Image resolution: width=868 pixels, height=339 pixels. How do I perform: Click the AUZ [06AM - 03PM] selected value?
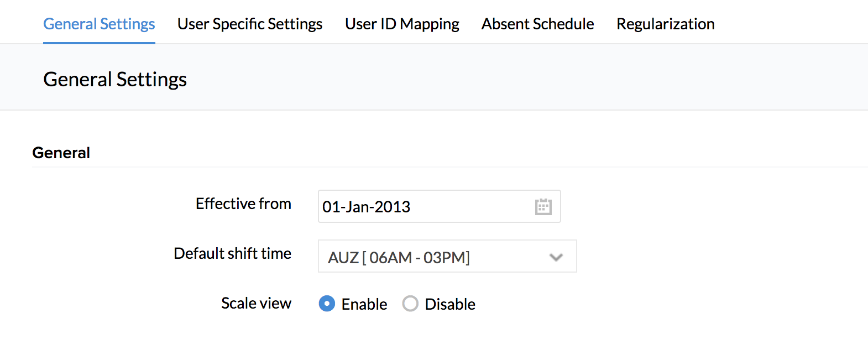(399, 258)
